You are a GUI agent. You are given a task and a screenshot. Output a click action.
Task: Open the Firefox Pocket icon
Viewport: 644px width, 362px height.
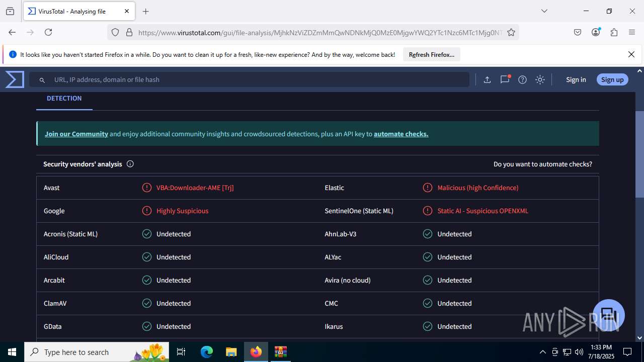click(x=578, y=32)
